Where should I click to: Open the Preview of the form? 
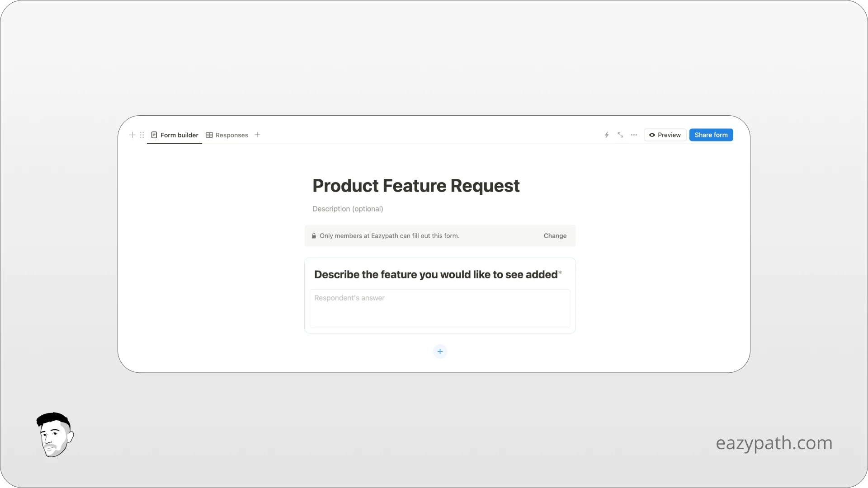tap(665, 135)
